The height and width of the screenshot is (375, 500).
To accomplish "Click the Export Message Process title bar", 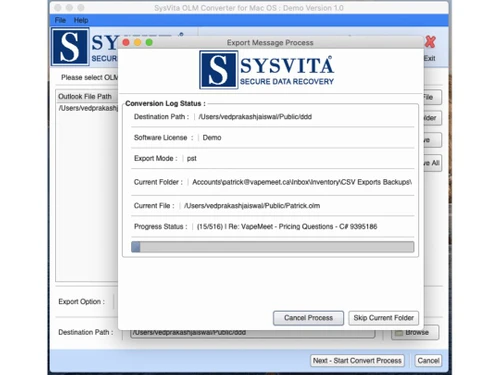I will (270, 43).
